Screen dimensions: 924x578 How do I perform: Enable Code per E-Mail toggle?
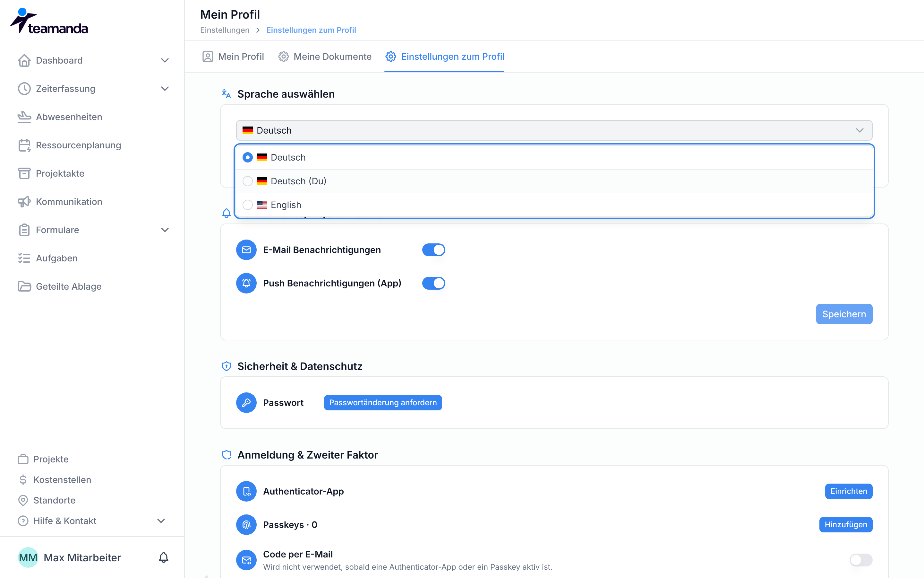[x=860, y=560]
